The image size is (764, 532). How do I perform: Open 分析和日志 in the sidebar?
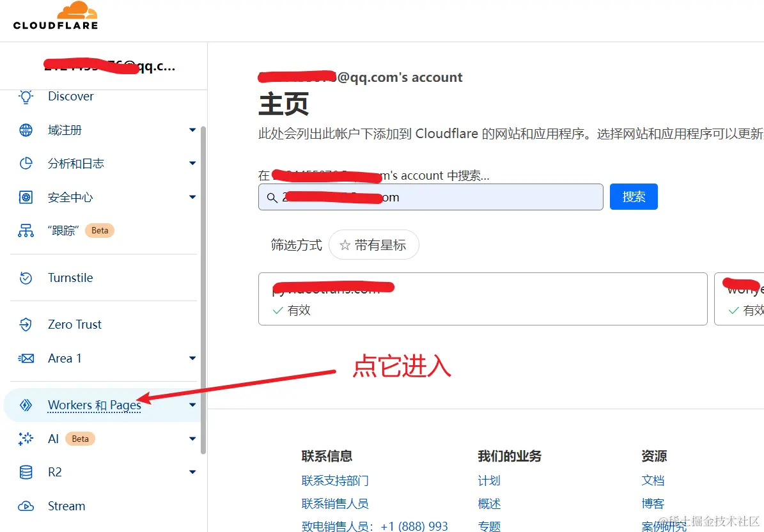(x=76, y=163)
